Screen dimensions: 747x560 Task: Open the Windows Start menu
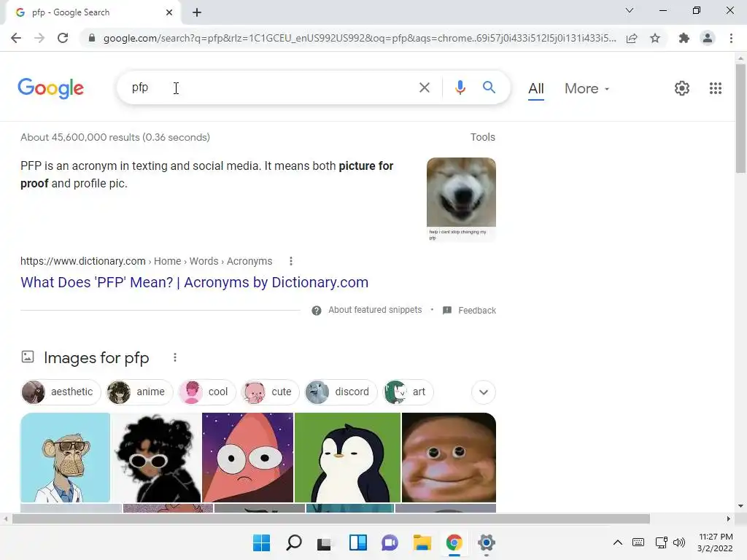tap(261, 542)
